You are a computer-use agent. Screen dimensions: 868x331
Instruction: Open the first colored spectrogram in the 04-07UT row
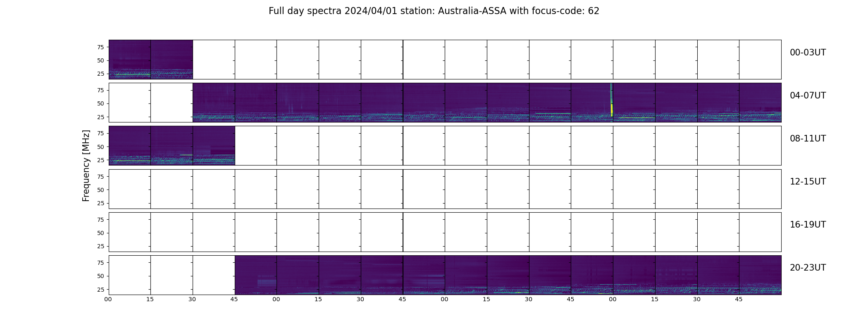pos(214,103)
